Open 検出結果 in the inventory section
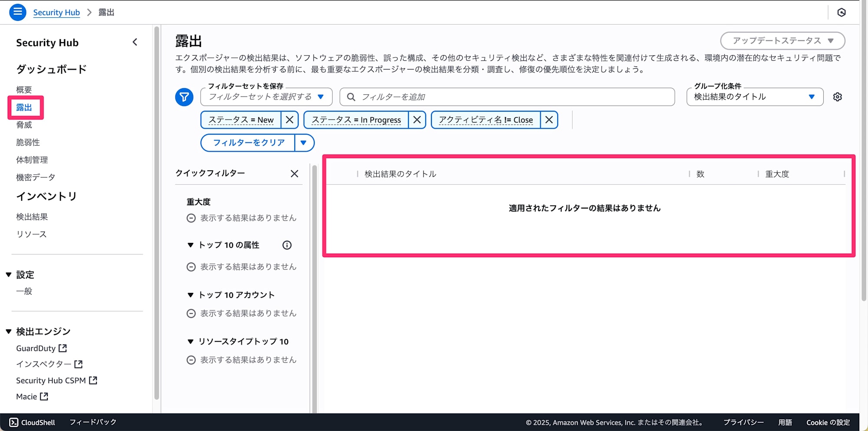This screenshot has width=868, height=431. (x=32, y=216)
